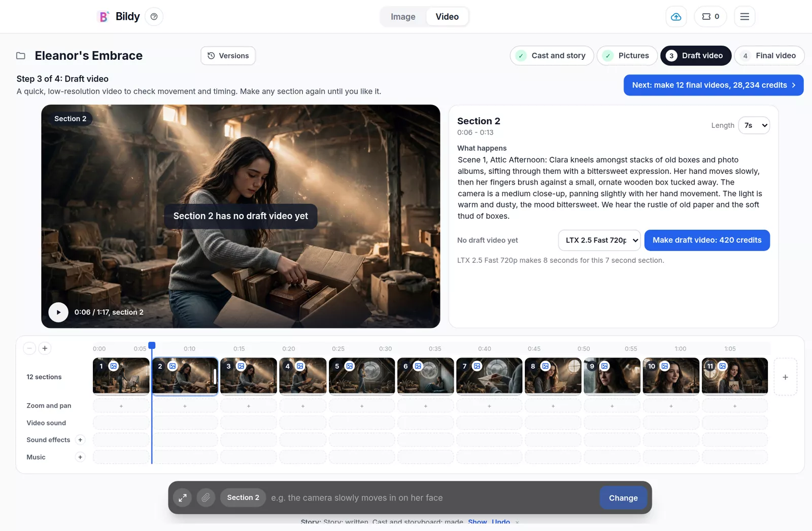Zoom in the timeline with plus icon
812x531 pixels.
coord(45,348)
